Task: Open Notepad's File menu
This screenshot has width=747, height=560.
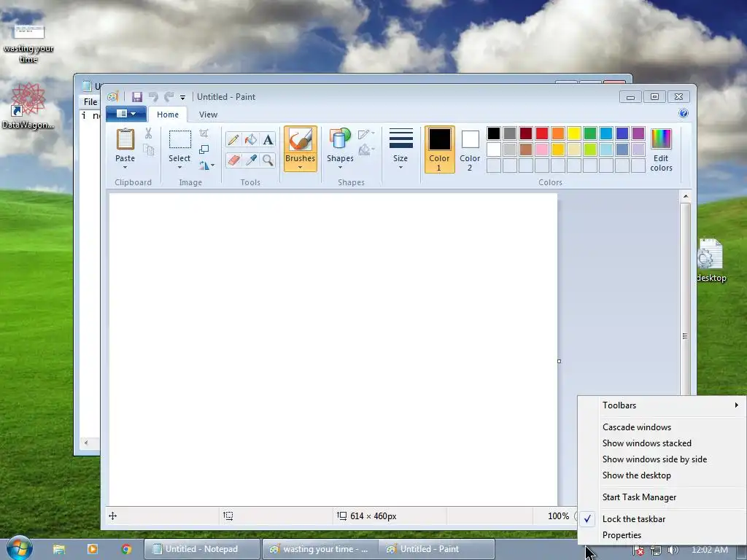Action: pos(90,102)
